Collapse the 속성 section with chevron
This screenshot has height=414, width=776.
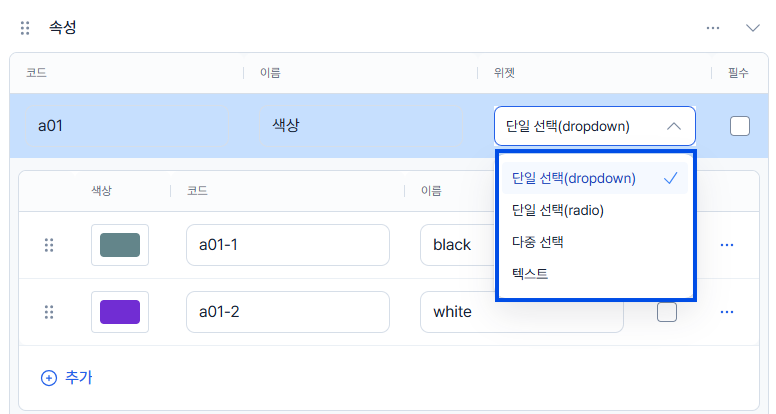click(x=752, y=28)
